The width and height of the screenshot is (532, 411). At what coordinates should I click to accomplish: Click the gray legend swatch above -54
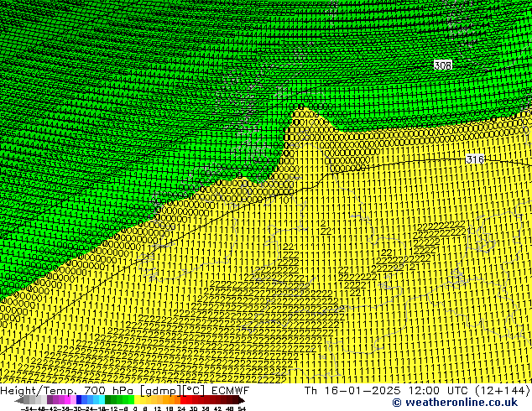coord(27,399)
